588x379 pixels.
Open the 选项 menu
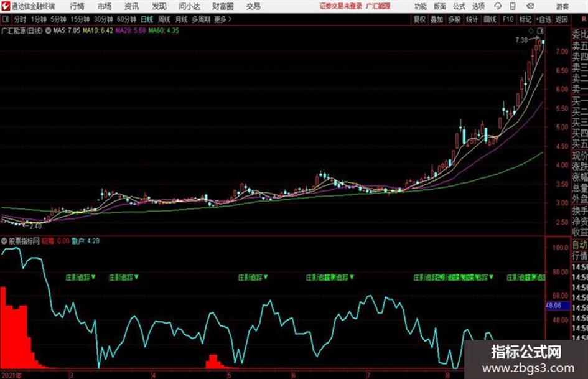pyautogui.click(x=478, y=6)
